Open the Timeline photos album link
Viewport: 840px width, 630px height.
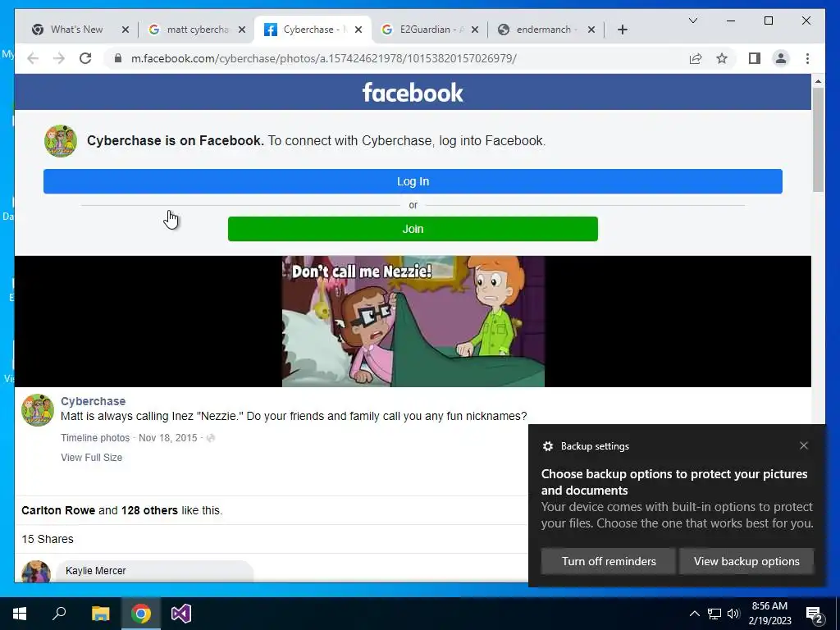(95, 438)
